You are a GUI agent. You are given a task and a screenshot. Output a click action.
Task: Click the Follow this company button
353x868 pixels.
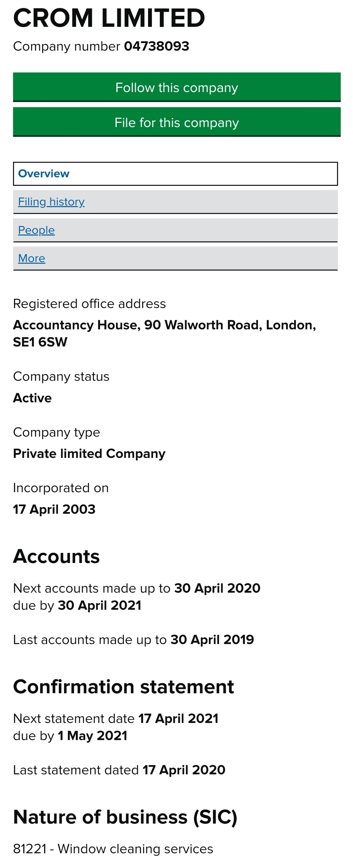pos(176,87)
